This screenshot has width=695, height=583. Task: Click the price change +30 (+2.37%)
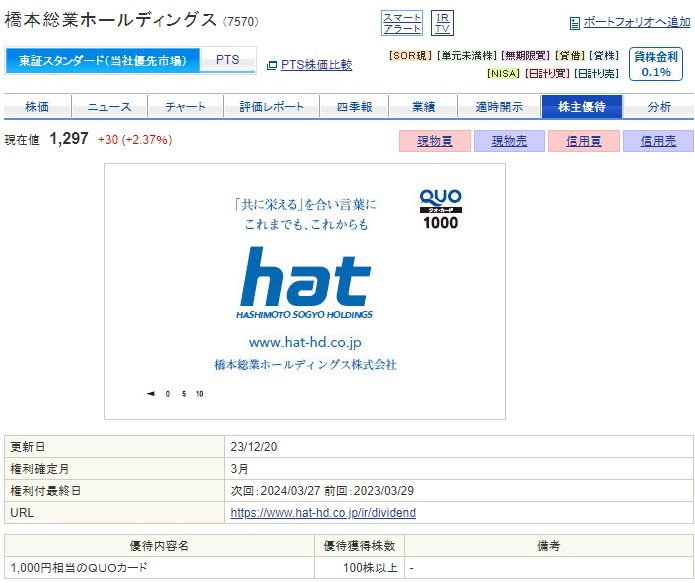point(135,140)
